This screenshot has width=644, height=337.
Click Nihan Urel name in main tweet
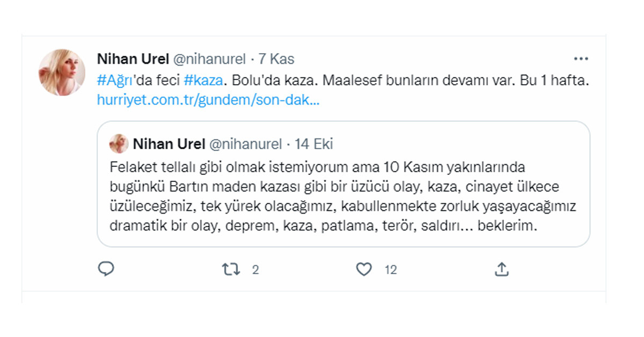(x=133, y=59)
